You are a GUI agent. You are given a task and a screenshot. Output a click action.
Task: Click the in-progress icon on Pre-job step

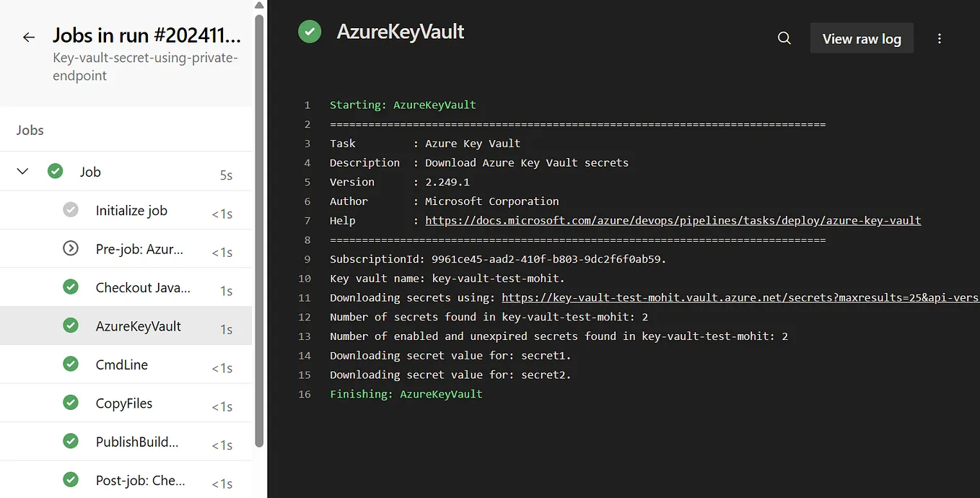[x=70, y=248]
